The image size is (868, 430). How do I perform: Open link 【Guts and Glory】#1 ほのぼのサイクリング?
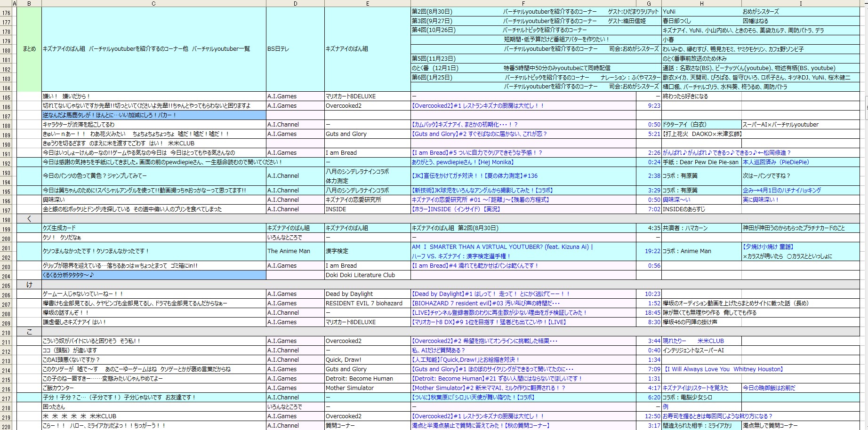492,369
